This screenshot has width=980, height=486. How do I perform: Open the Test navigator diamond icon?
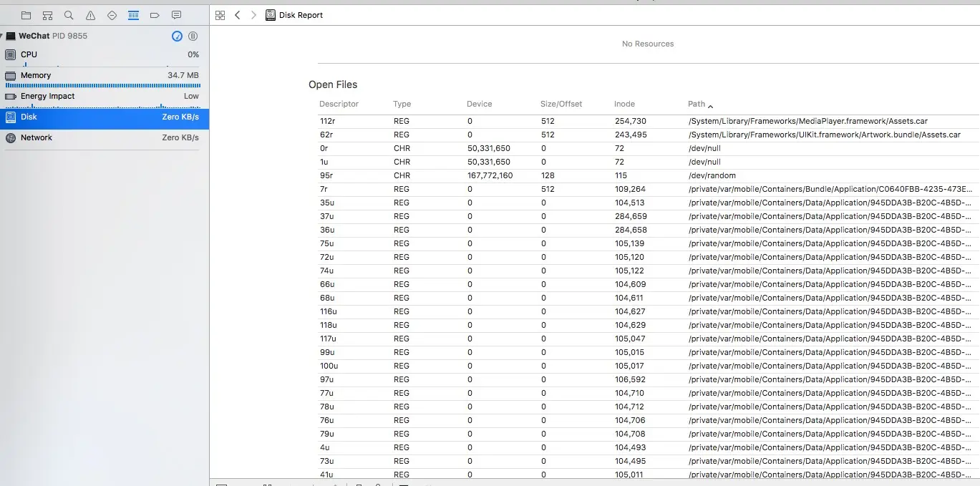pyautogui.click(x=111, y=14)
